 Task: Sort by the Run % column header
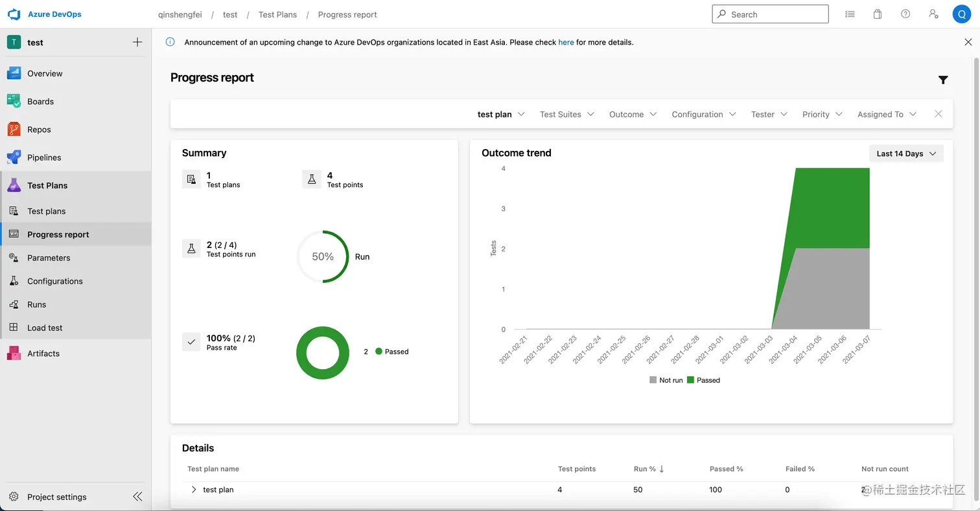point(649,469)
